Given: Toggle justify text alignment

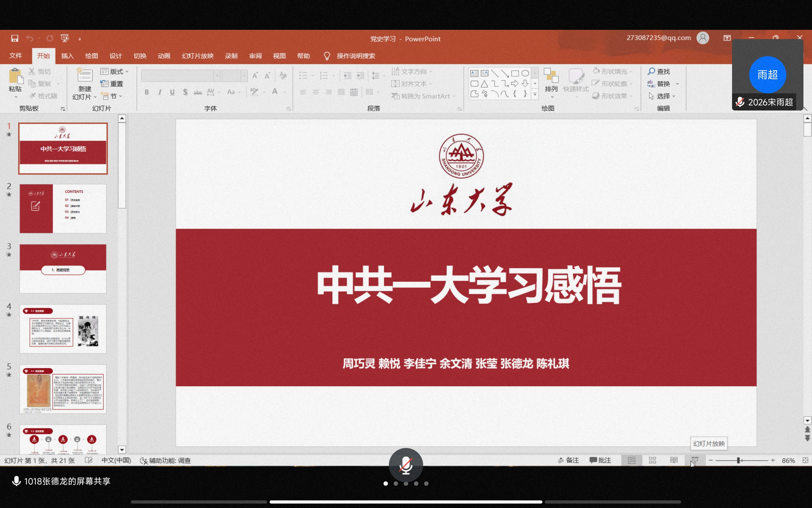Looking at the screenshot, I should (341, 92).
